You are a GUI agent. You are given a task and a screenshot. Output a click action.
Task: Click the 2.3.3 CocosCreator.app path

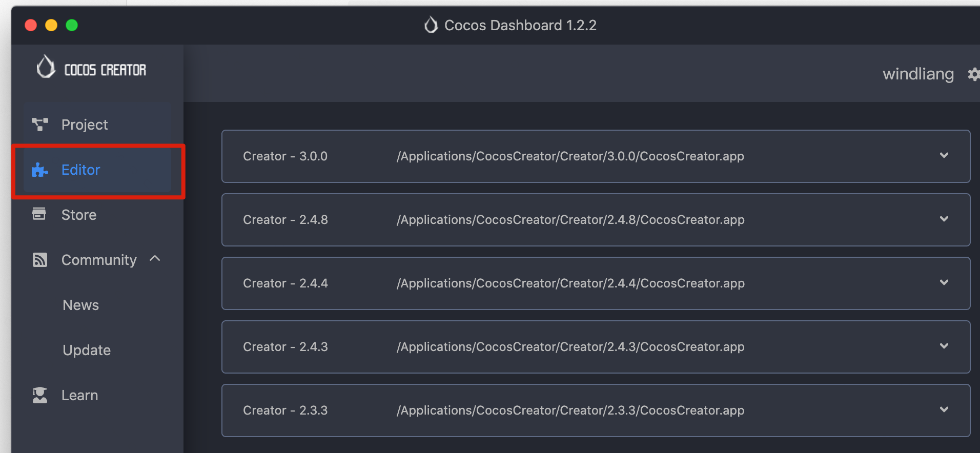pos(570,410)
